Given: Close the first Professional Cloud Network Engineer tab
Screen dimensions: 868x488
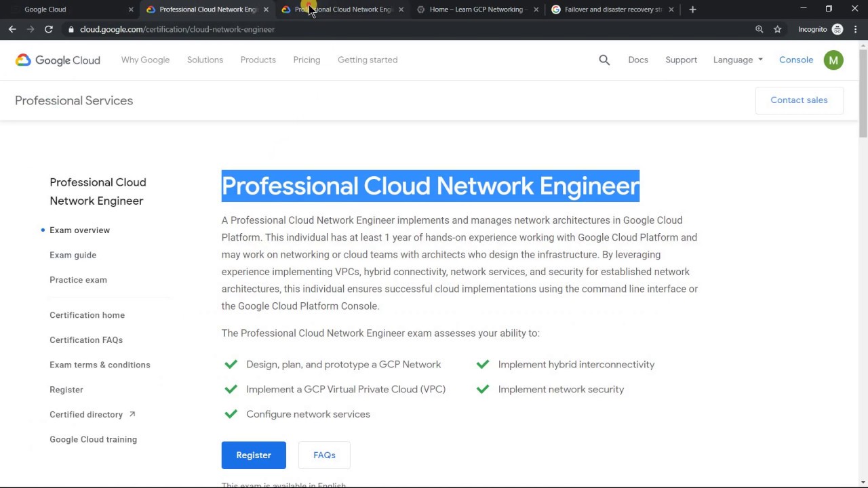Looking at the screenshot, I should pos(266,9).
